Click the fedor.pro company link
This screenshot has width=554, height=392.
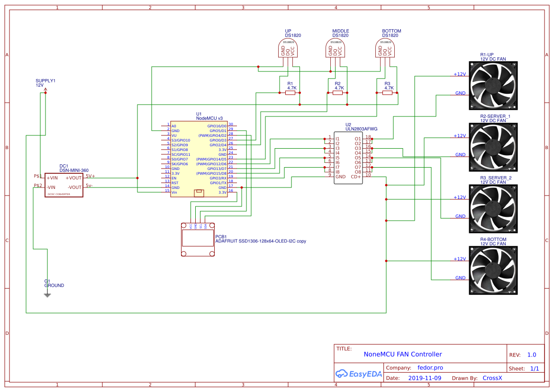pyautogui.click(x=430, y=367)
